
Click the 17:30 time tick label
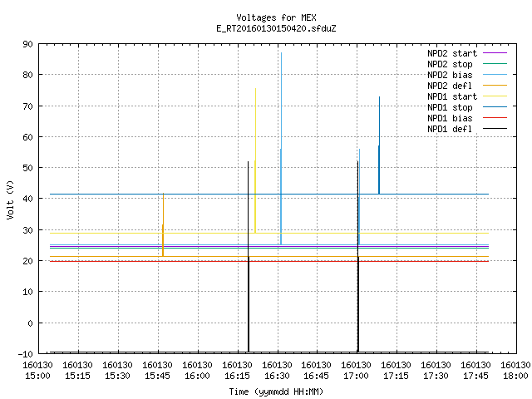coord(436,376)
